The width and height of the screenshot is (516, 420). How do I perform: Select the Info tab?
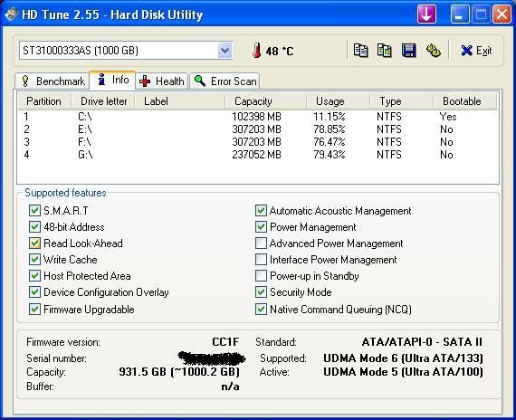(112, 80)
